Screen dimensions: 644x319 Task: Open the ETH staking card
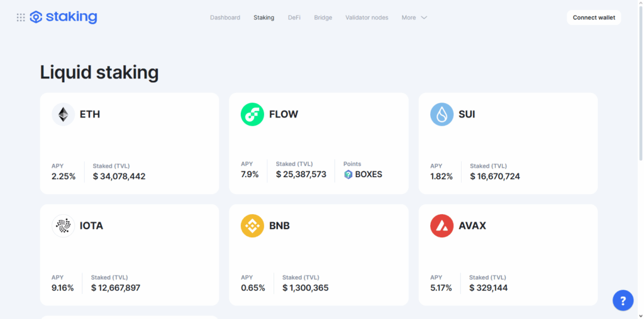tap(129, 143)
